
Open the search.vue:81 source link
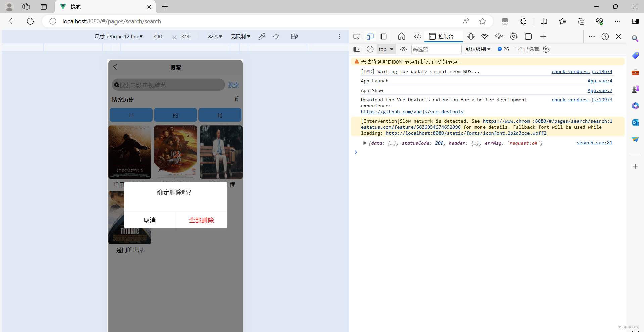click(x=594, y=143)
